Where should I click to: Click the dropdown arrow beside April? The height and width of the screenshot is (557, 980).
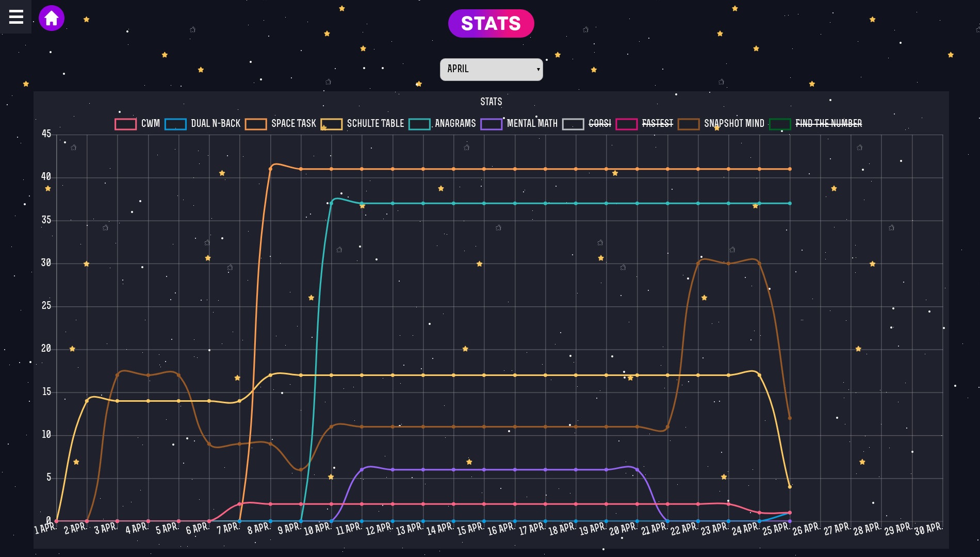pyautogui.click(x=538, y=69)
